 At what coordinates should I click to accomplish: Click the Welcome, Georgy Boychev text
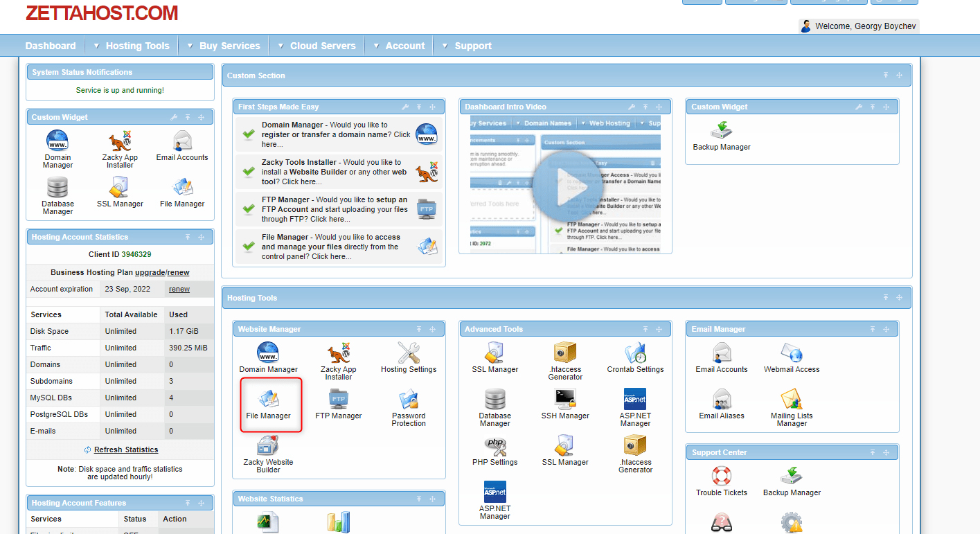(866, 26)
